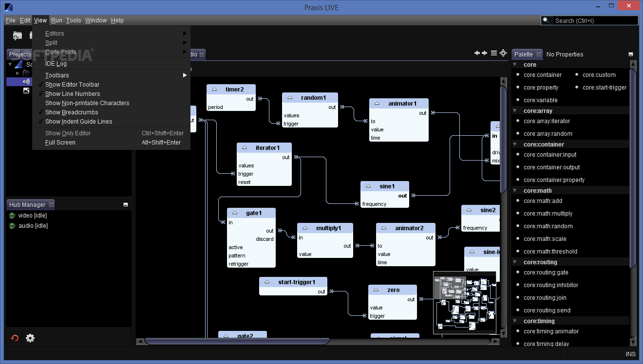Collapse the project root in Projects tree
643x364 pixels.
(x=10, y=64)
